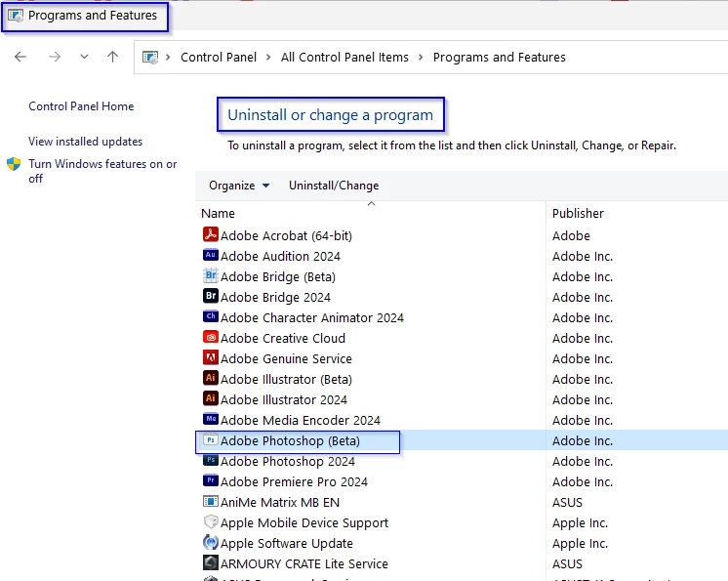Click the Adobe Bridge 2024 icon
728x581 pixels.
tap(211, 296)
